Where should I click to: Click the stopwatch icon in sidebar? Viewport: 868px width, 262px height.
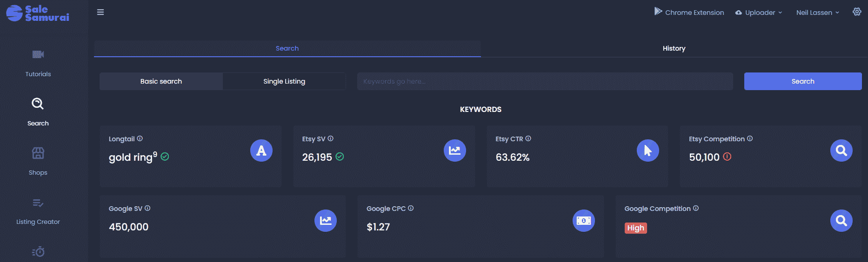click(38, 252)
